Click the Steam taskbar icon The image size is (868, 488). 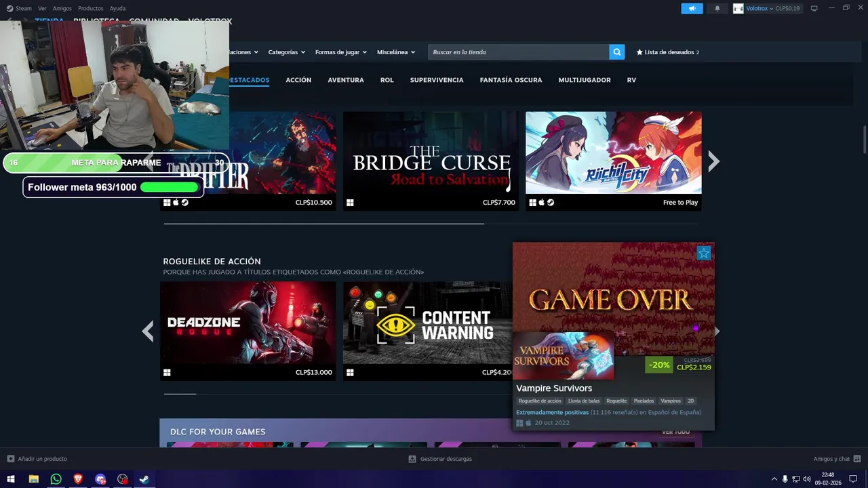coord(144,479)
